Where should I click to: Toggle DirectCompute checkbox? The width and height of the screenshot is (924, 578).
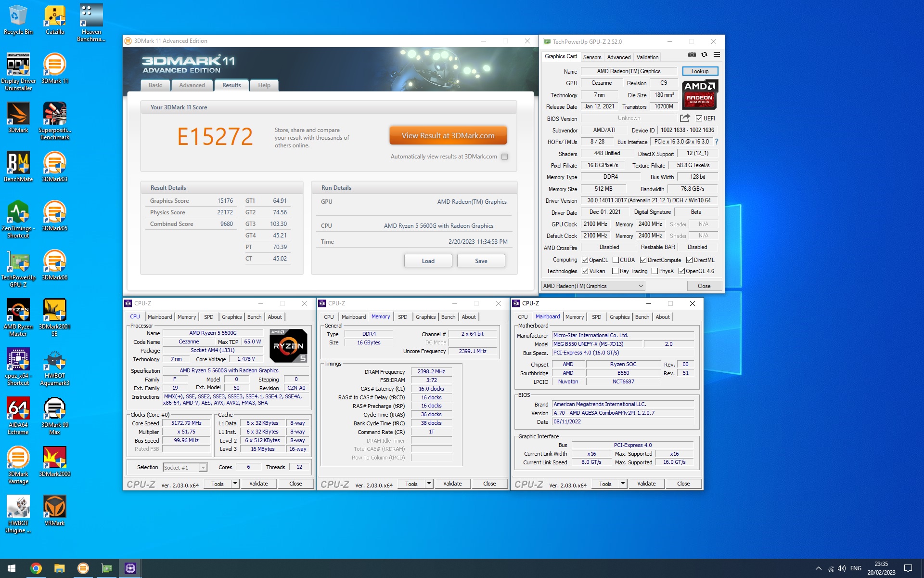coord(643,260)
